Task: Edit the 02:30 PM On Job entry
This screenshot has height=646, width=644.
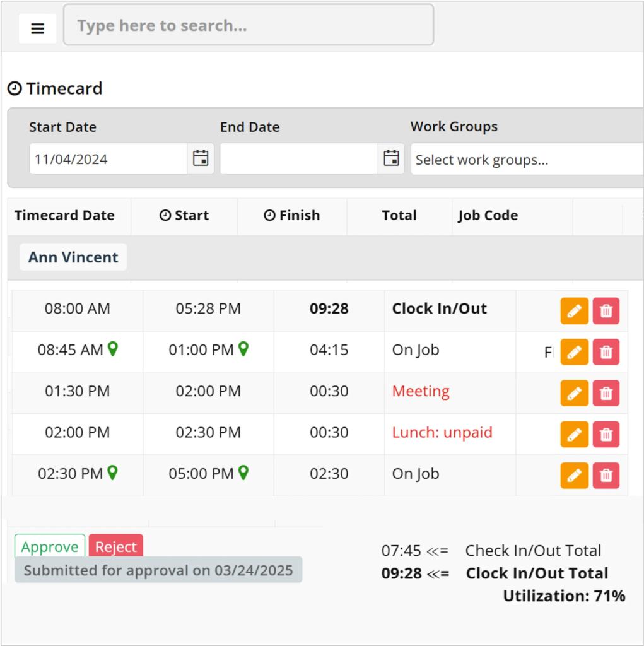Action: pyautogui.click(x=574, y=475)
